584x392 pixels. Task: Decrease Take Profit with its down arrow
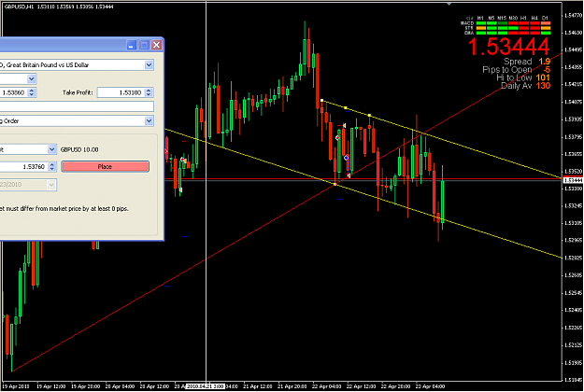click(x=149, y=95)
